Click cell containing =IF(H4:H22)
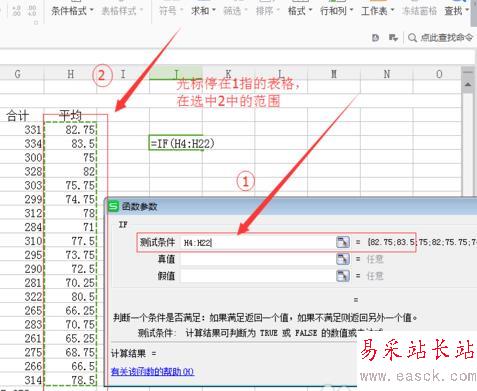This screenshot has width=477, height=391. [176, 144]
